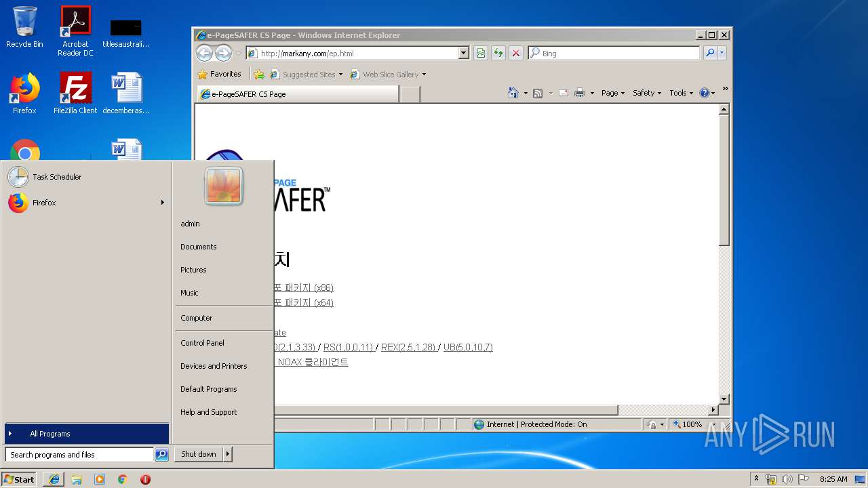
Task: Click the user account picture in the Start menu
Action: click(x=224, y=186)
